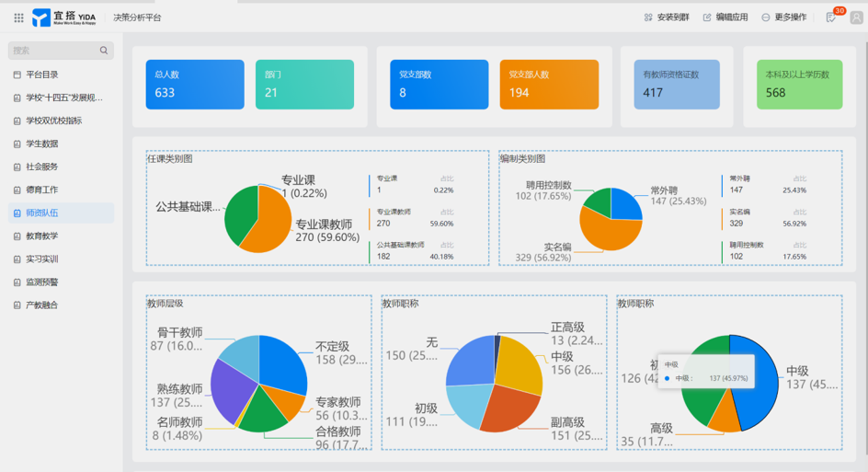Click 聘用控制数 102 legend row
The height and width of the screenshot is (472, 868).
(x=764, y=251)
